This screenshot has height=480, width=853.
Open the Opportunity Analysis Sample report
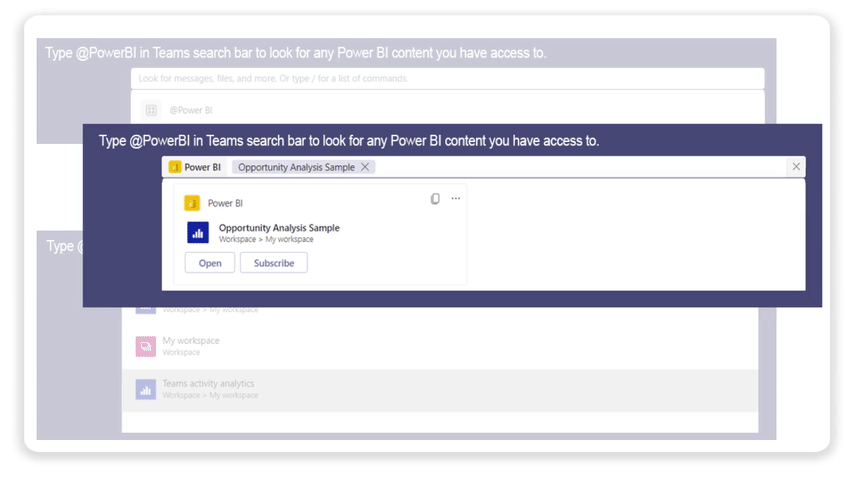(x=209, y=263)
